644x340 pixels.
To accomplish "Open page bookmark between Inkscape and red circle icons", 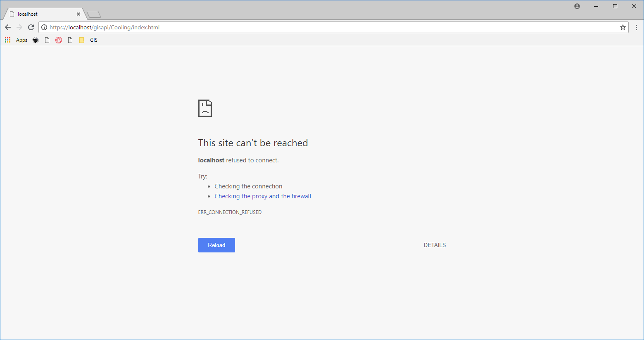I will (x=47, y=40).
